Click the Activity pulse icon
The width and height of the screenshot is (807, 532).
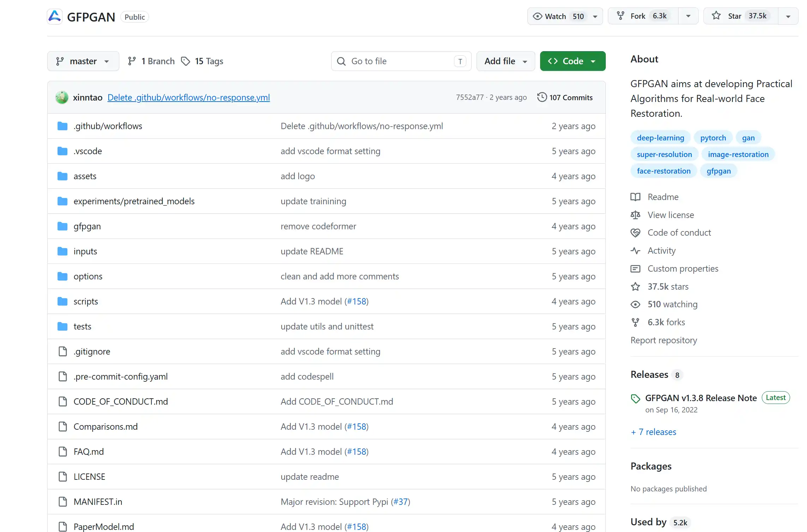pos(635,250)
